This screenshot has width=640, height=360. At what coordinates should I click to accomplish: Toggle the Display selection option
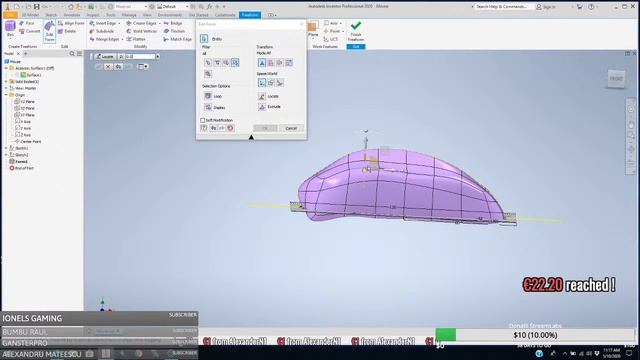tap(215, 107)
